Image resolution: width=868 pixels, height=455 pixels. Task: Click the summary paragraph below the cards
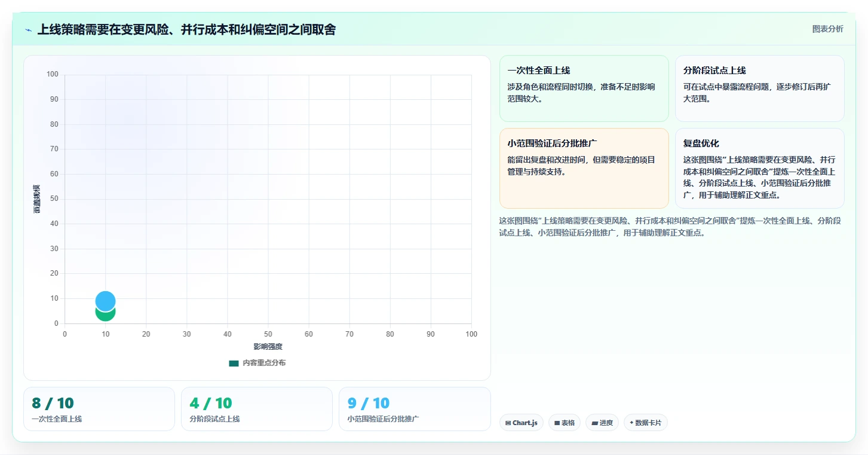[x=670, y=227]
